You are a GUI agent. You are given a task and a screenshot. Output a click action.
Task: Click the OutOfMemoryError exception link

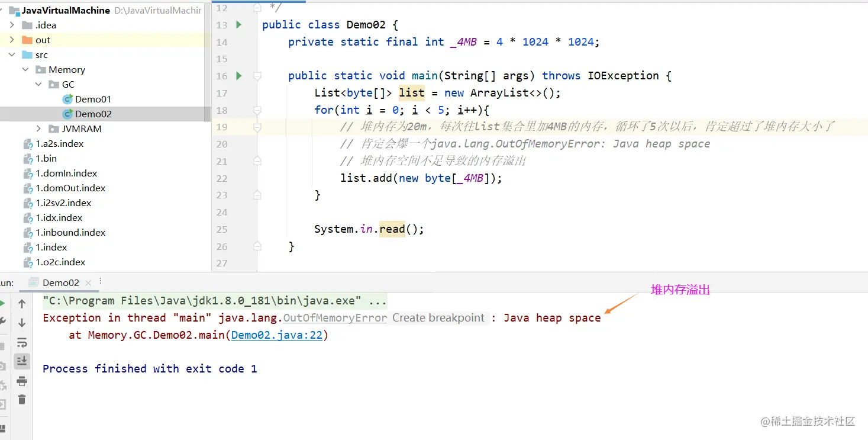coord(335,318)
